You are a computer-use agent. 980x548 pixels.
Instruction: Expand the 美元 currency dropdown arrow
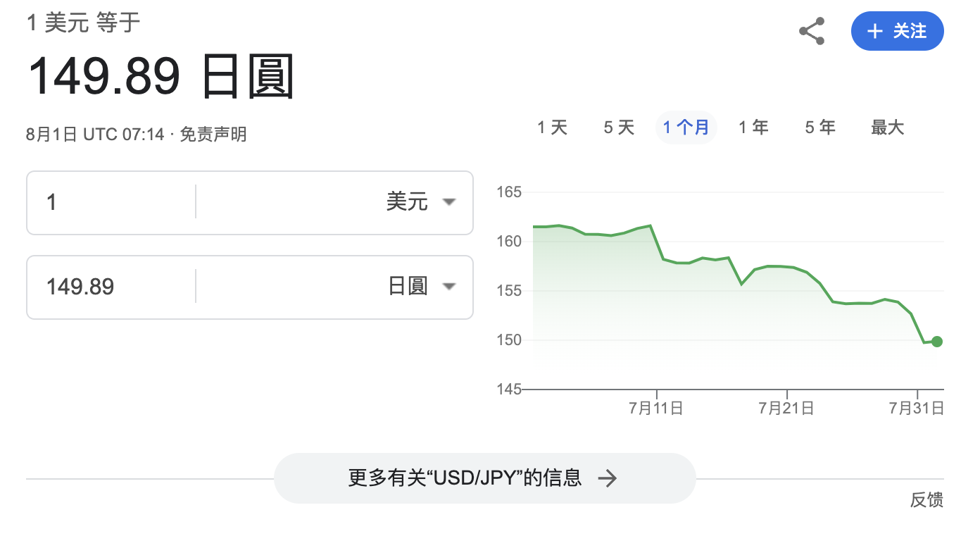pyautogui.click(x=449, y=202)
